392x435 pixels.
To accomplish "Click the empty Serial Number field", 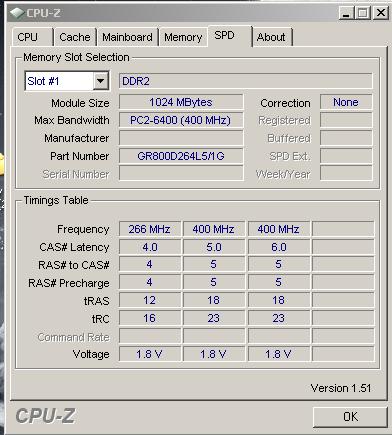I will pos(181,173).
